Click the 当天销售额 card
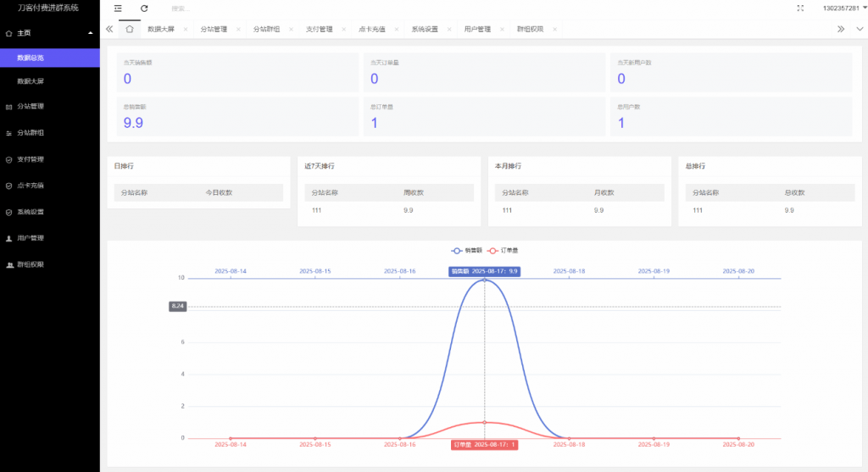This screenshot has height=472, width=868. [237, 73]
